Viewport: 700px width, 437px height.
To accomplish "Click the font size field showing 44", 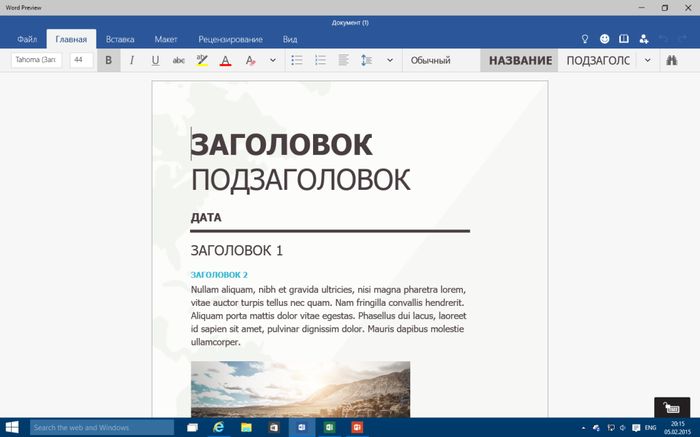I will (81, 60).
